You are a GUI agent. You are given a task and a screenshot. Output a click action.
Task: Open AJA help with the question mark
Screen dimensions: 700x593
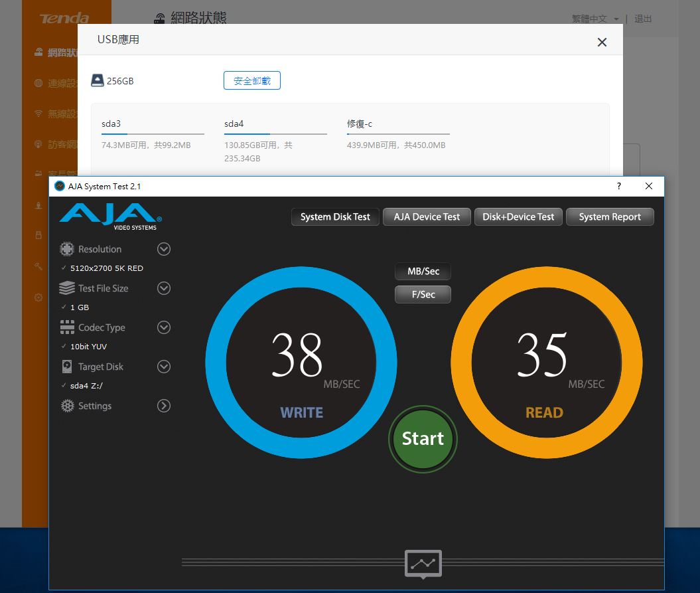coord(619,186)
